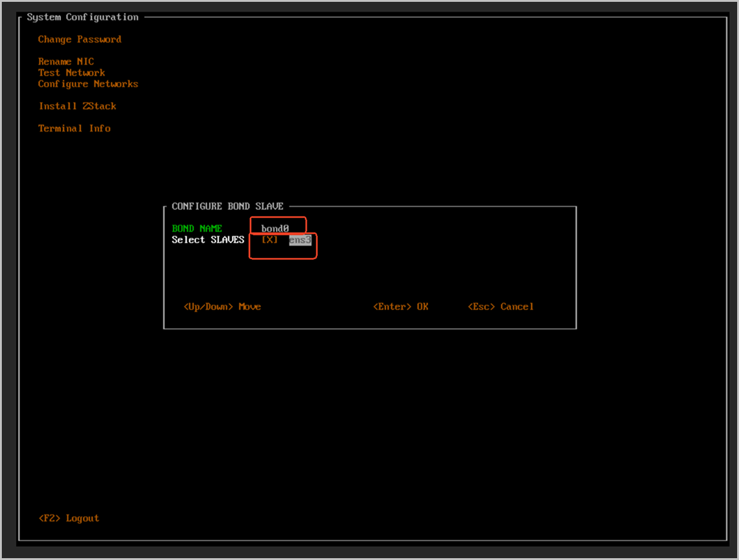This screenshot has height=560, width=739.
Task: Select Install ZStack entry
Action: 78,106
